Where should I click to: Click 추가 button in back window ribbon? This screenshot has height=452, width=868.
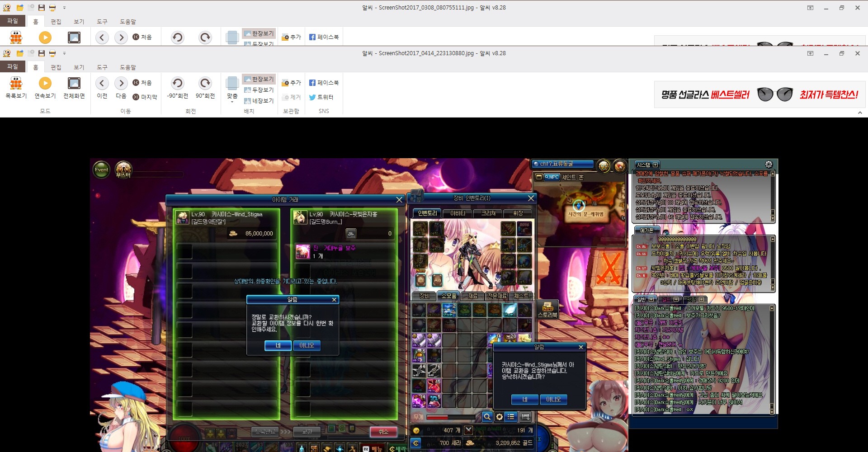(x=291, y=37)
